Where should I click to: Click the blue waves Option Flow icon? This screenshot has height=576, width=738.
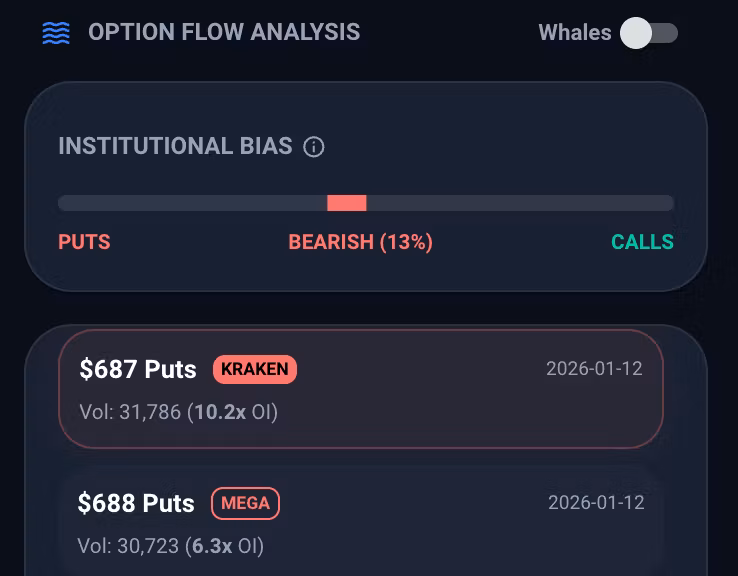56,33
